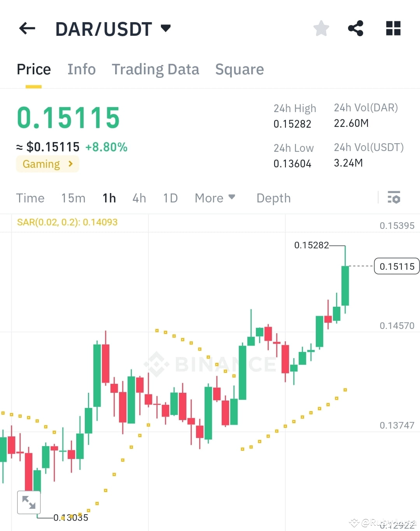Open the Gaming category link
Viewport: 420px width, 531px height.
click(x=47, y=164)
